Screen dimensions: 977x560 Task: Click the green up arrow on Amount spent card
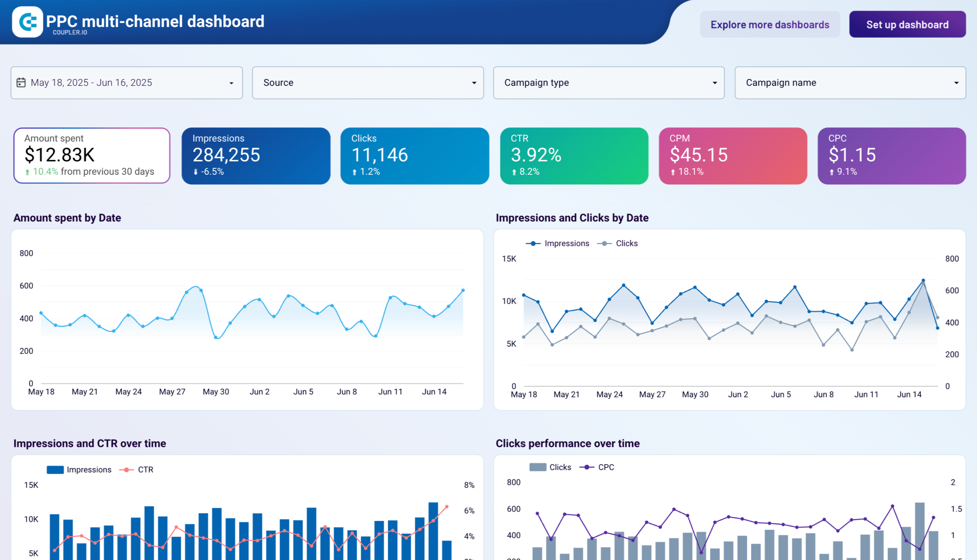[28, 172]
